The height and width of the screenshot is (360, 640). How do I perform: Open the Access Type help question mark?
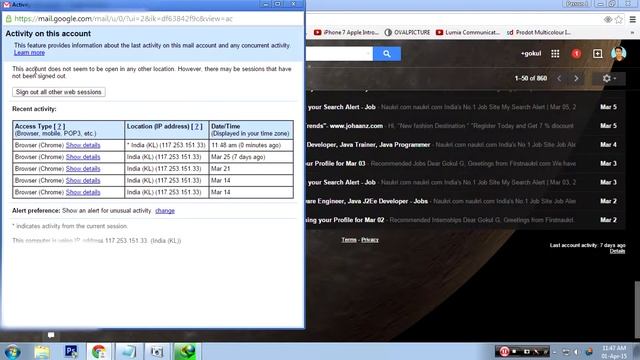pos(59,126)
